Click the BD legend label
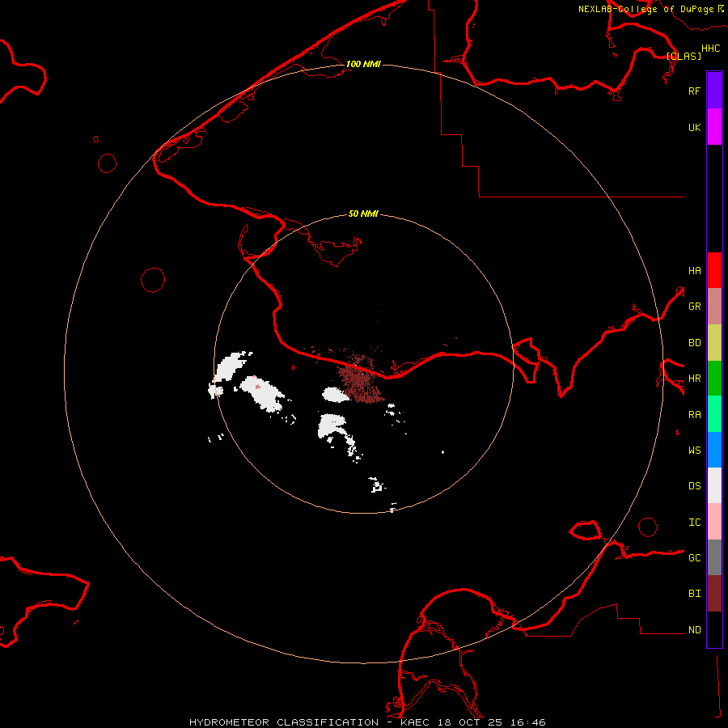Screen dimensions: 728x728 [x=694, y=343]
